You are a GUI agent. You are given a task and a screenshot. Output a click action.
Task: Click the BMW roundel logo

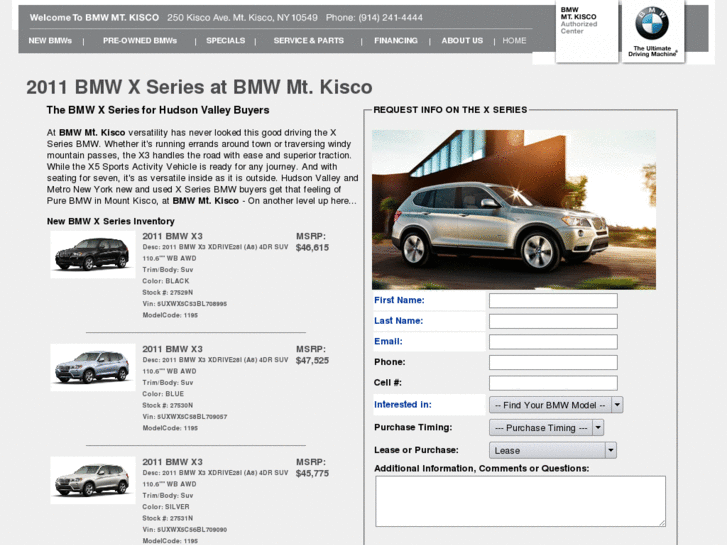651,23
